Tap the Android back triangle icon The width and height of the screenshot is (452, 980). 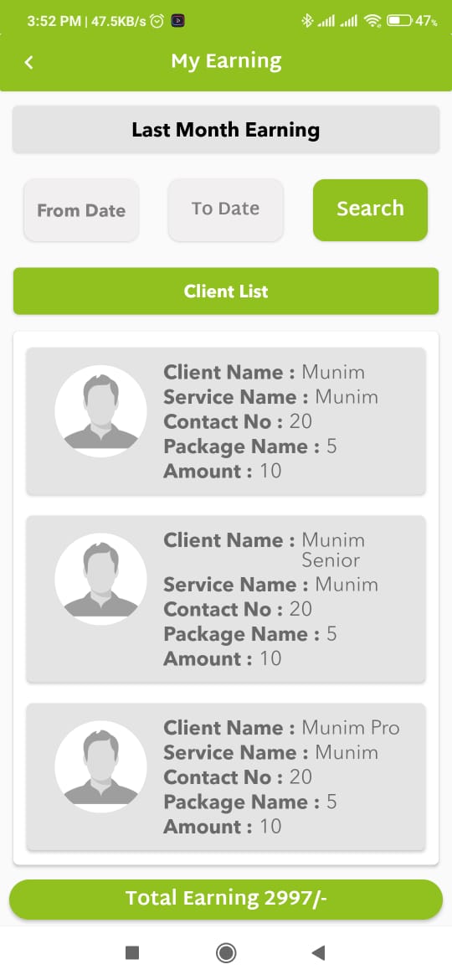click(x=318, y=952)
